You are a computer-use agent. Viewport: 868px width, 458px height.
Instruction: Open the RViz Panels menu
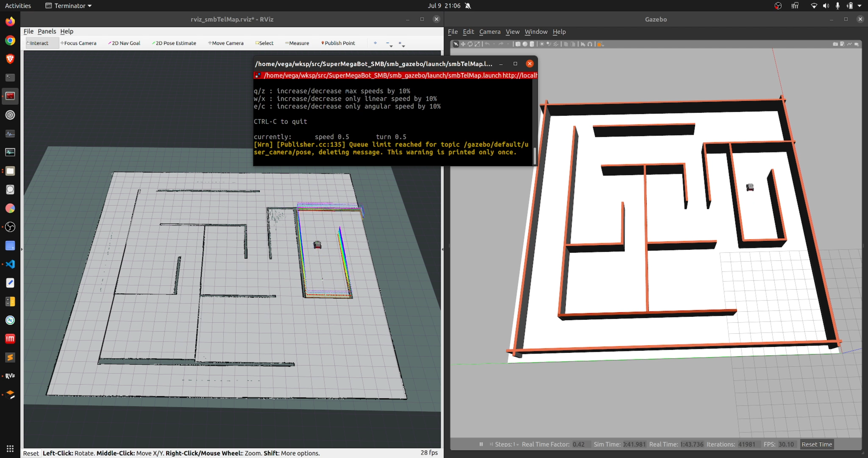[x=47, y=31]
